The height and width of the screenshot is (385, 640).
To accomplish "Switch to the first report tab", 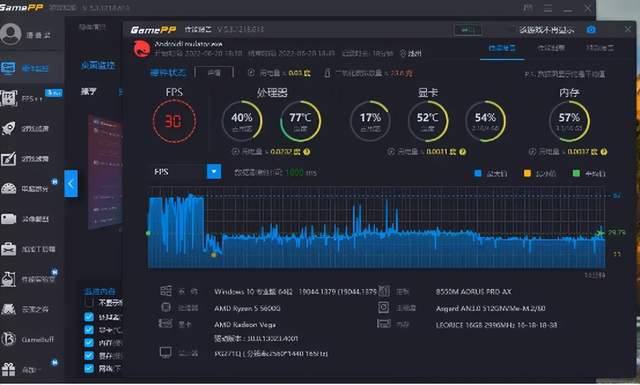I will [x=502, y=48].
